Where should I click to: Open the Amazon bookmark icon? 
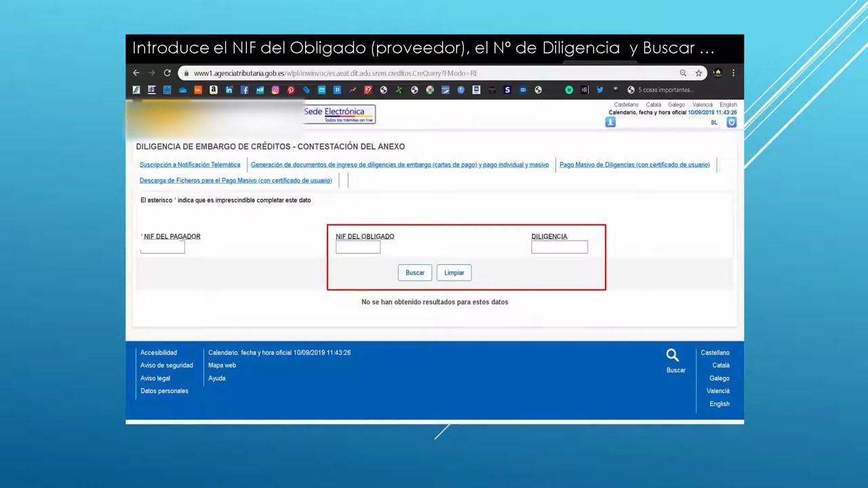[213, 89]
